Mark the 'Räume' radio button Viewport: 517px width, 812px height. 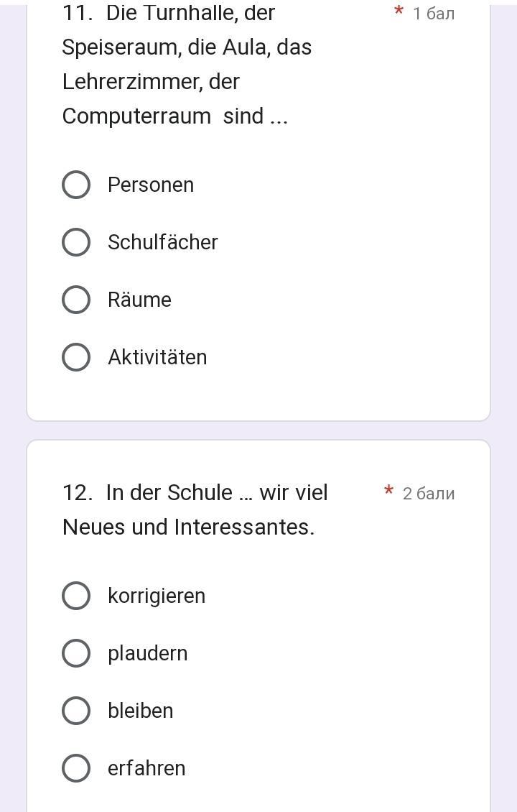76,300
